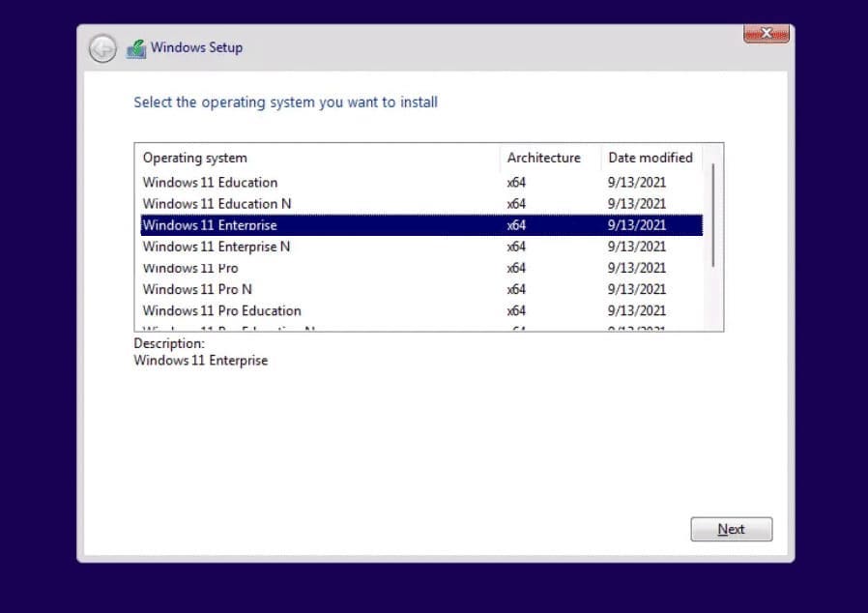Click the back arrow button

point(102,48)
